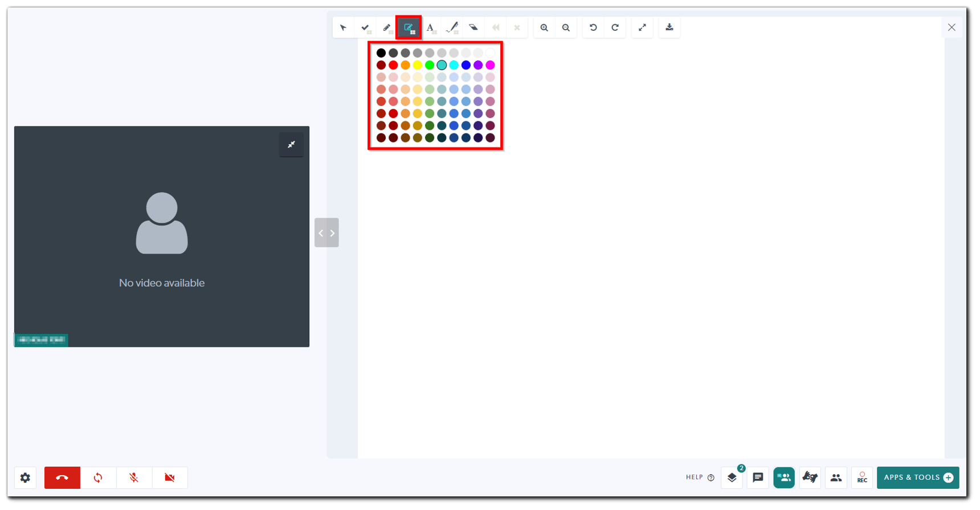Zoom in on the whiteboard
Image resolution: width=980 pixels, height=510 pixels.
(x=544, y=27)
